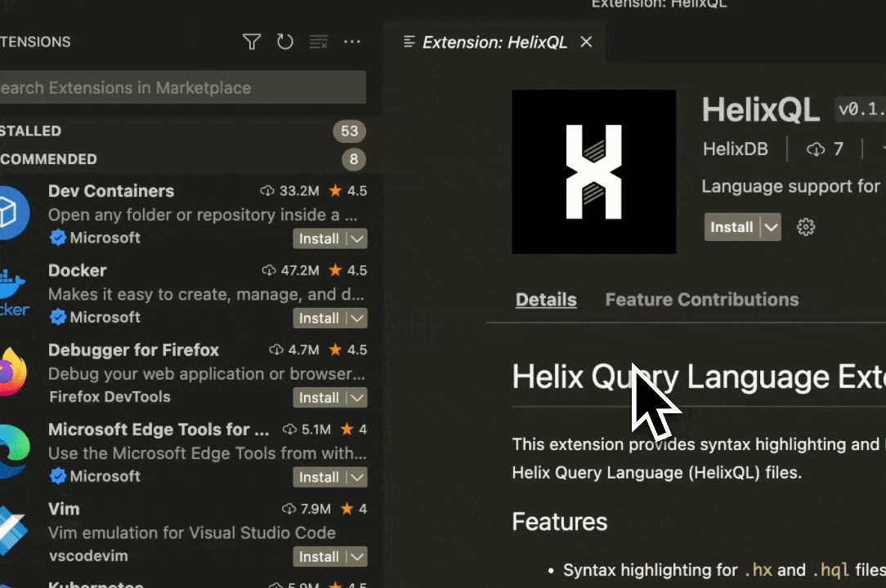Click the large HelixQL logo image

point(593,171)
